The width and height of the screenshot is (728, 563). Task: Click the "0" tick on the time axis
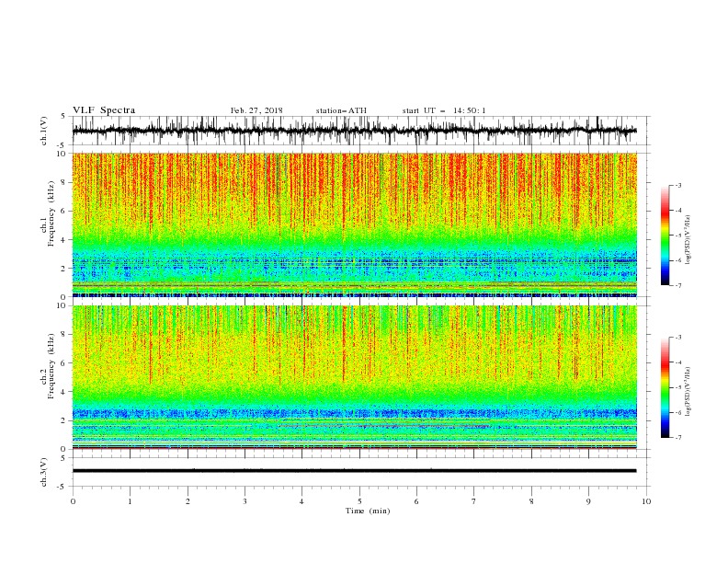click(x=73, y=501)
